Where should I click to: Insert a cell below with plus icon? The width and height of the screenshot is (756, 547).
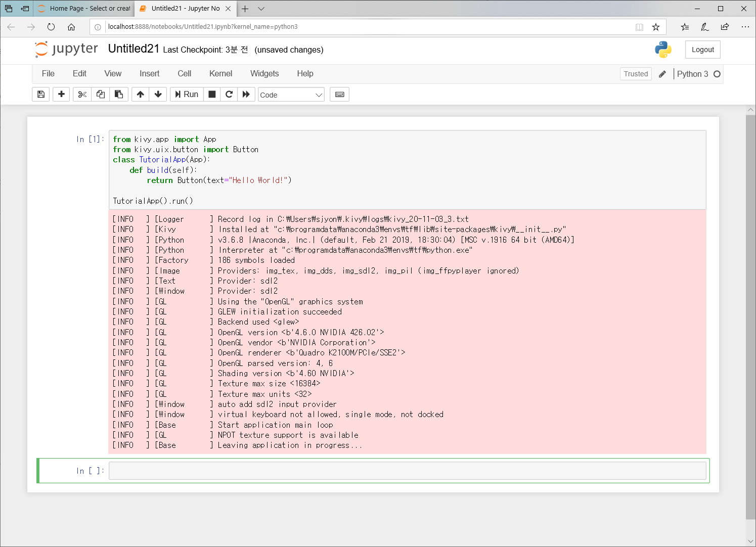coord(61,95)
